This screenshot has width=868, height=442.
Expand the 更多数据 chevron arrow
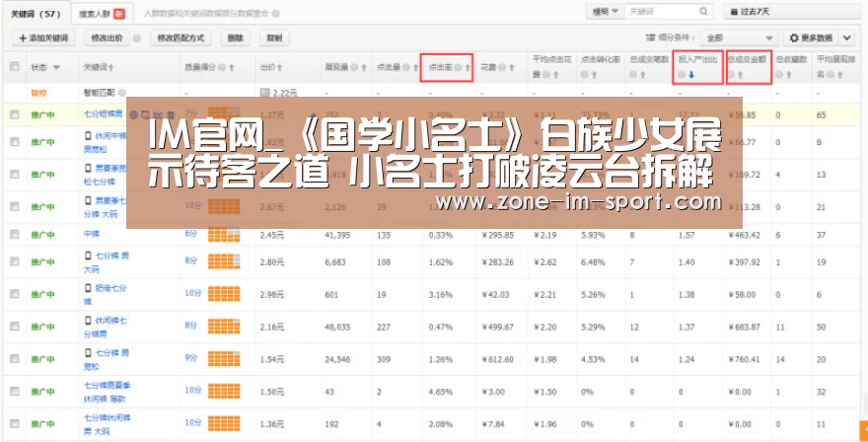point(847,37)
